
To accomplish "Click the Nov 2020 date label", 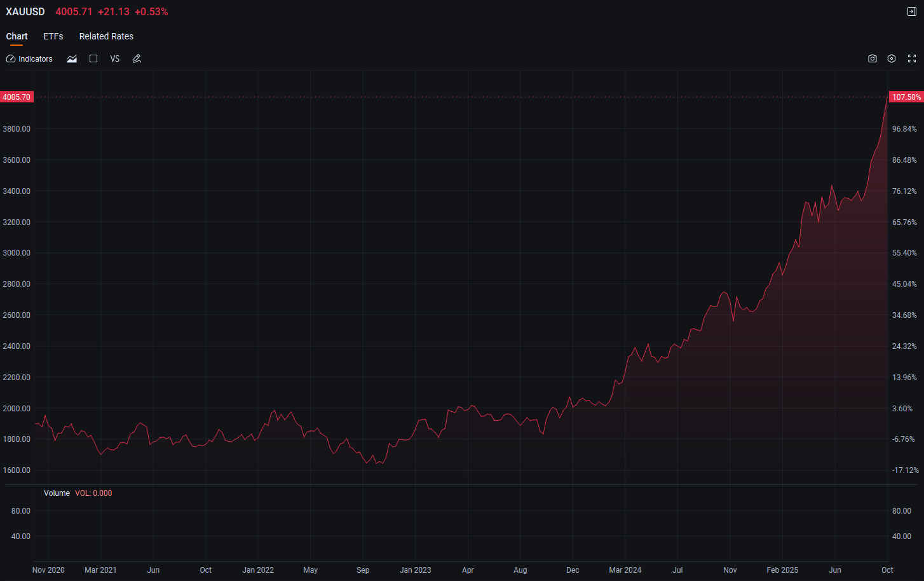I will coord(48,570).
